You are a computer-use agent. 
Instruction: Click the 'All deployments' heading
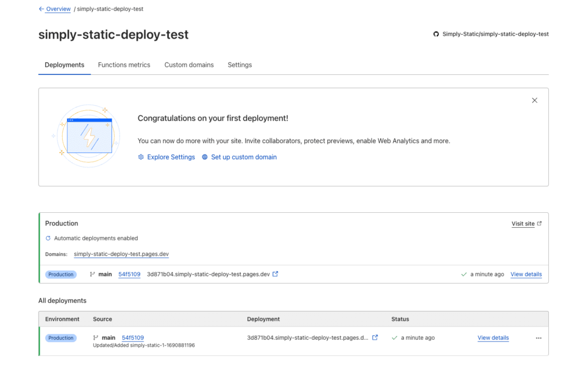[x=62, y=301]
